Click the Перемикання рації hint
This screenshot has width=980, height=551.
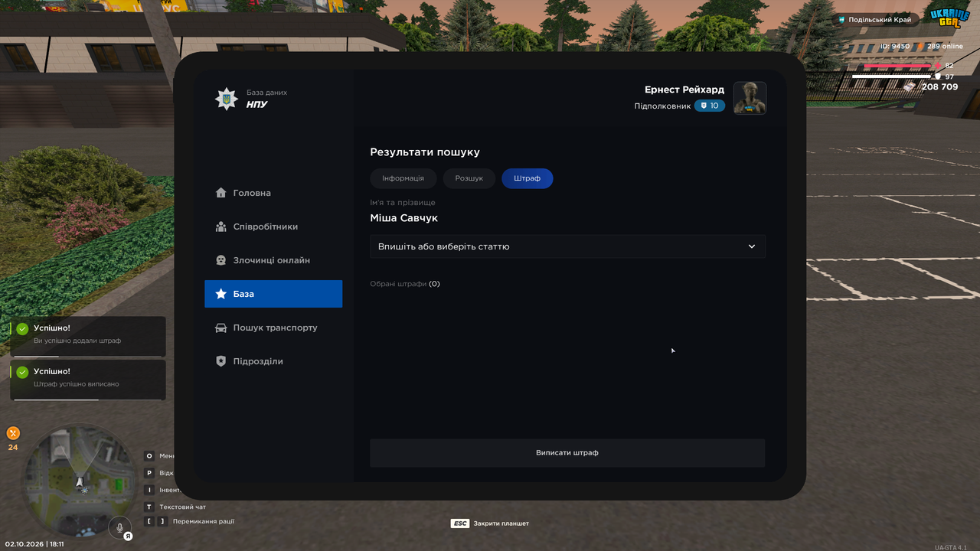[204, 521]
